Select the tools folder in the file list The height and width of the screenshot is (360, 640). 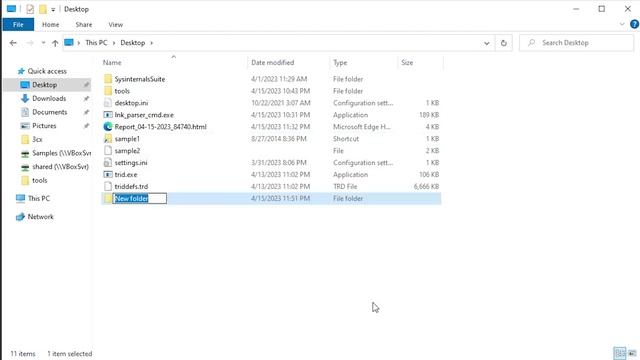pyautogui.click(x=122, y=91)
